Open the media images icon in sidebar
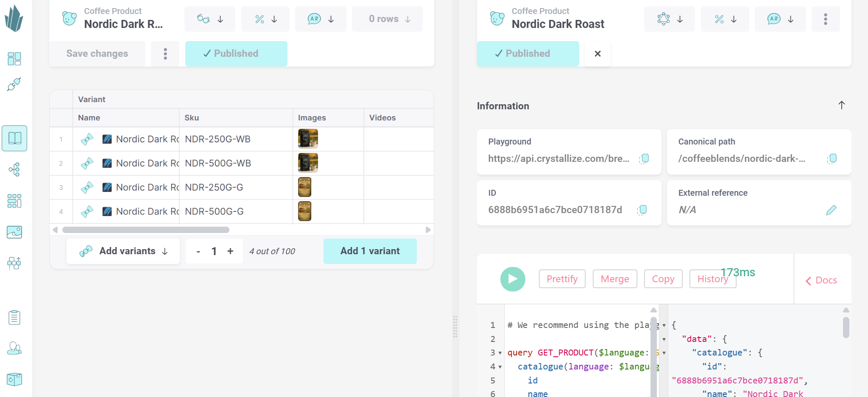This screenshot has height=397, width=868. coord(14,232)
